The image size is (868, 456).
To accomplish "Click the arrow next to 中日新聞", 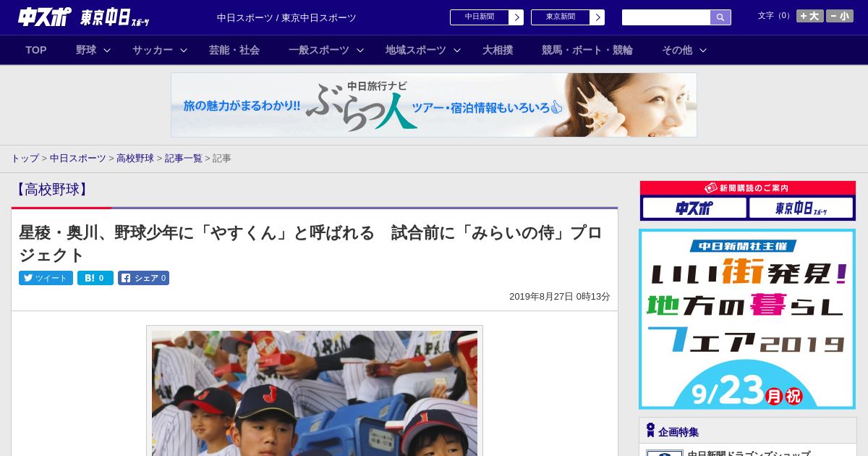I will click(x=516, y=17).
